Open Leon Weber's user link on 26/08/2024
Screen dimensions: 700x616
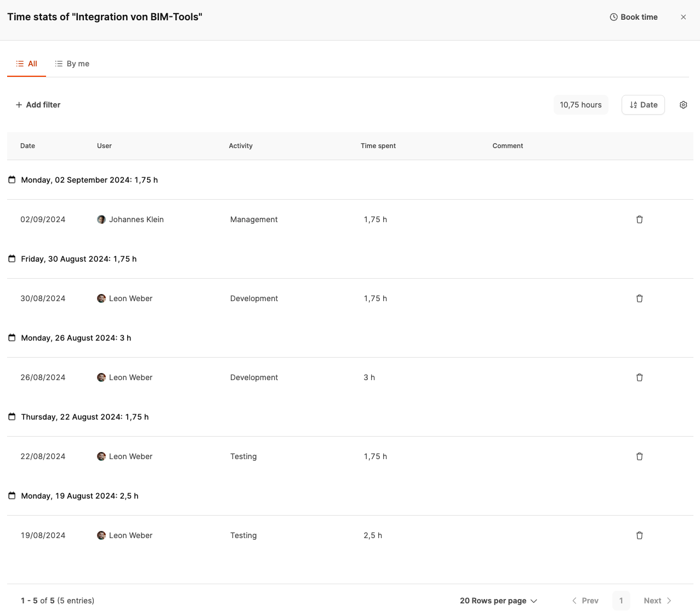pyautogui.click(x=130, y=377)
